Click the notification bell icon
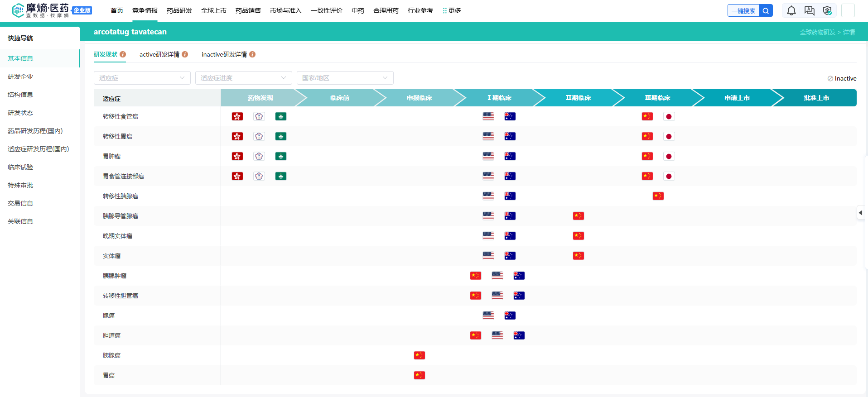The height and width of the screenshot is (397, 868). pos(791,11)
